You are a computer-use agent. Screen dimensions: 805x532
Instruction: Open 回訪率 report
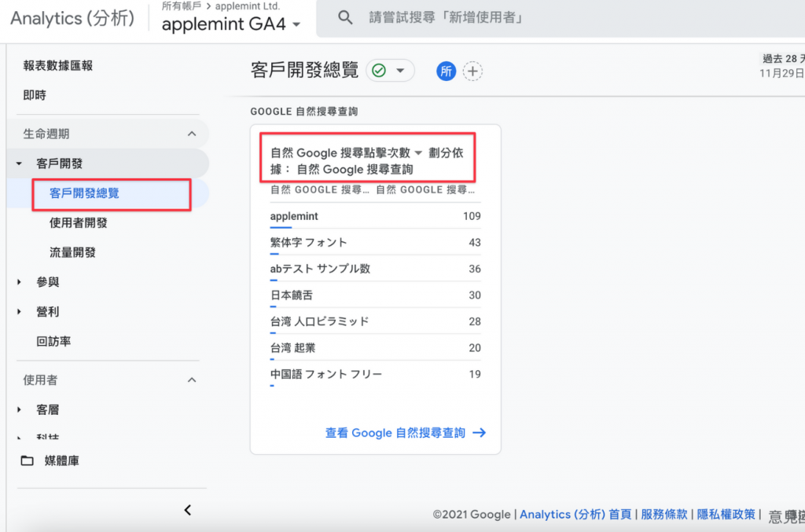coord(53,341)
